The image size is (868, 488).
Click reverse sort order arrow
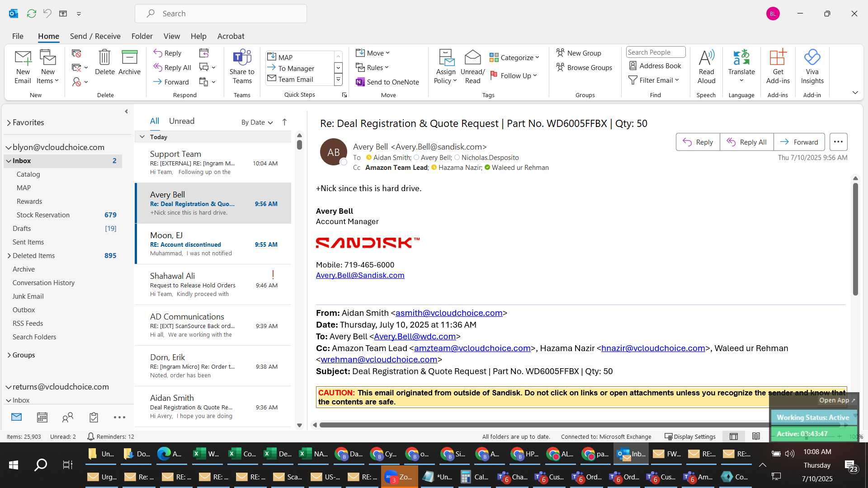(x=284, y=122)
